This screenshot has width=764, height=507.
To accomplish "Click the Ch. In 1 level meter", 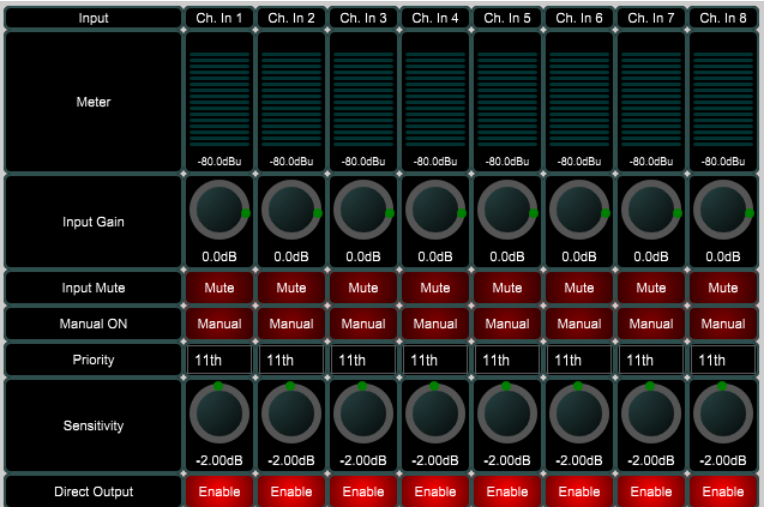I will [219, 99].
